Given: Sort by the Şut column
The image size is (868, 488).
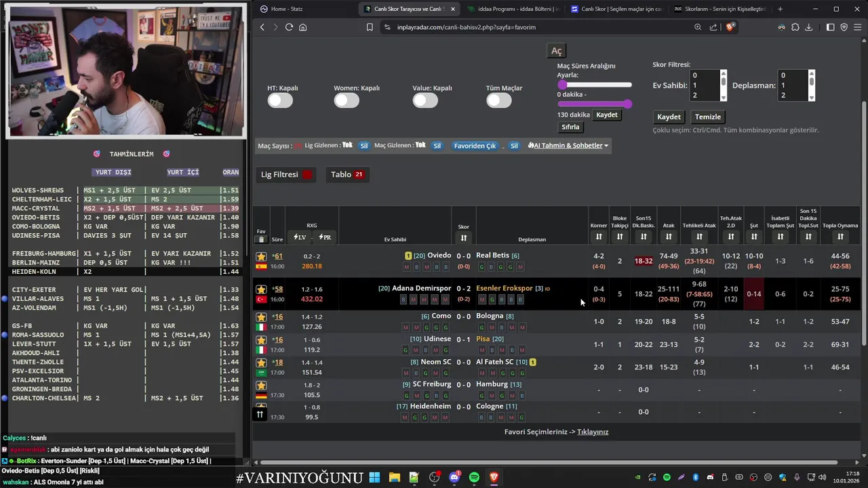Looking at the screenshot, I should (754, 237).
